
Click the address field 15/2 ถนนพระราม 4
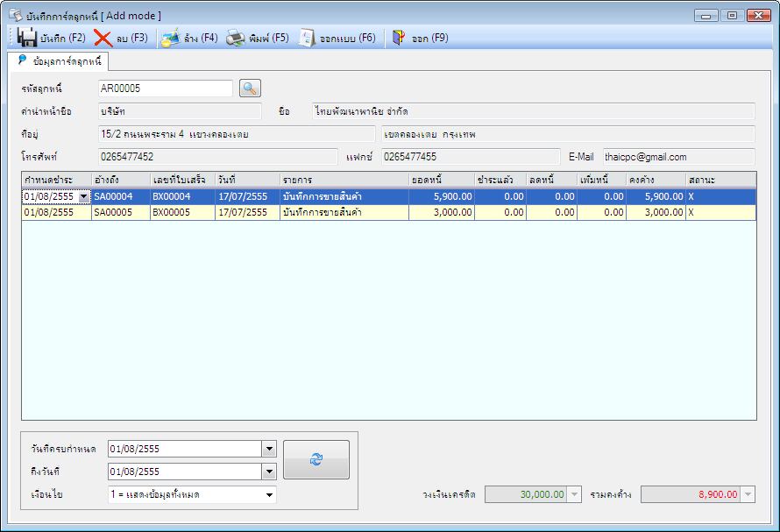[x=237, y=134]
